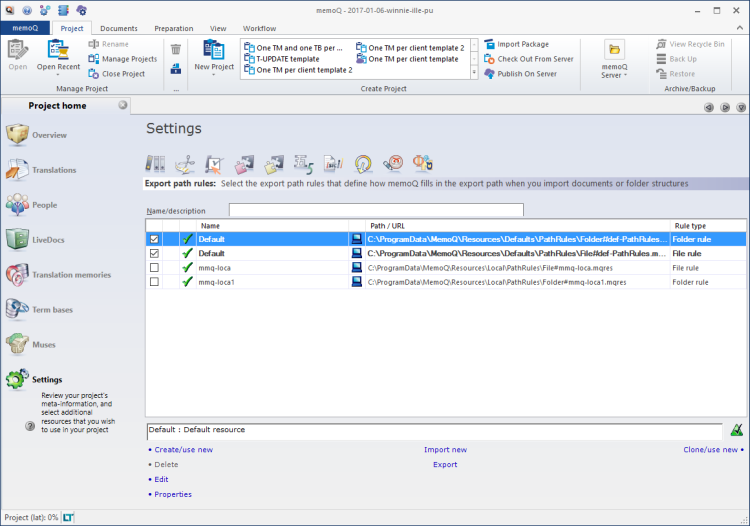Viewport: 750px width, 526px height.
Task: Click the Import new link
Action: click(445, 450)
